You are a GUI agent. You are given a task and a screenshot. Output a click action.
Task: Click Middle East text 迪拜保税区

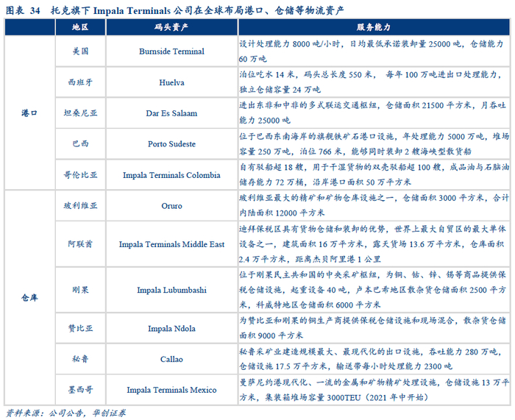click(260, 229)
